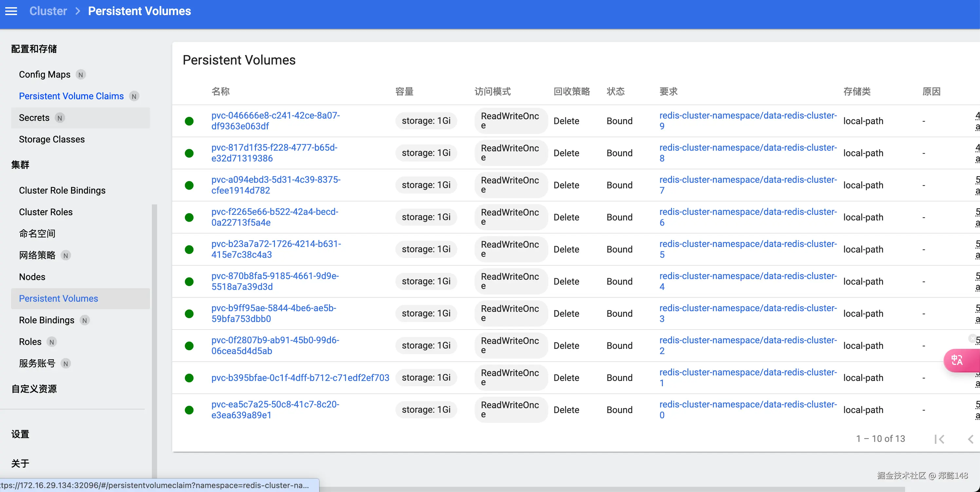980x492 pixels.
Task: Sort table by 状态 column header
Action: pos(616,91)
